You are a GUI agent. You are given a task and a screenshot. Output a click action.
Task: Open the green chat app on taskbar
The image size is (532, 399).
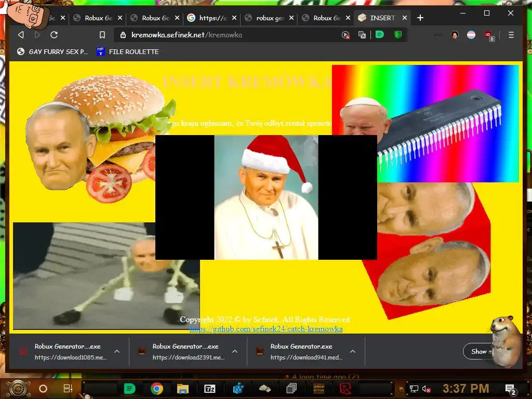129,389
